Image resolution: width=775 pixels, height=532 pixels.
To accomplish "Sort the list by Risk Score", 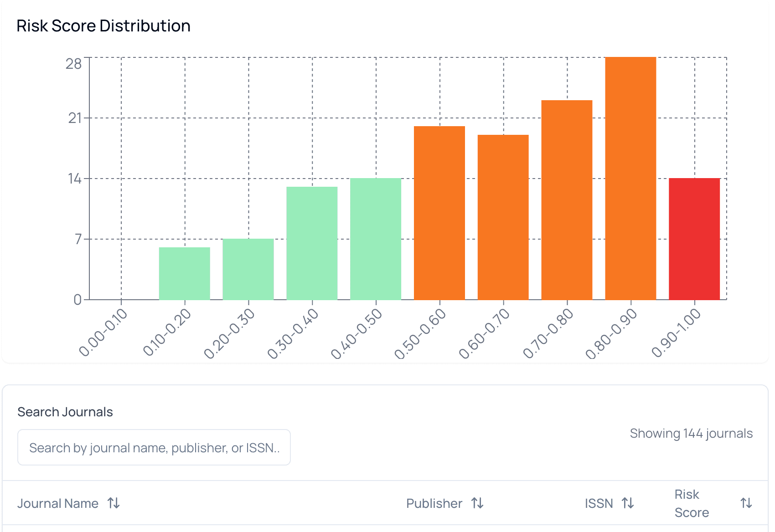I will [747, 503].
